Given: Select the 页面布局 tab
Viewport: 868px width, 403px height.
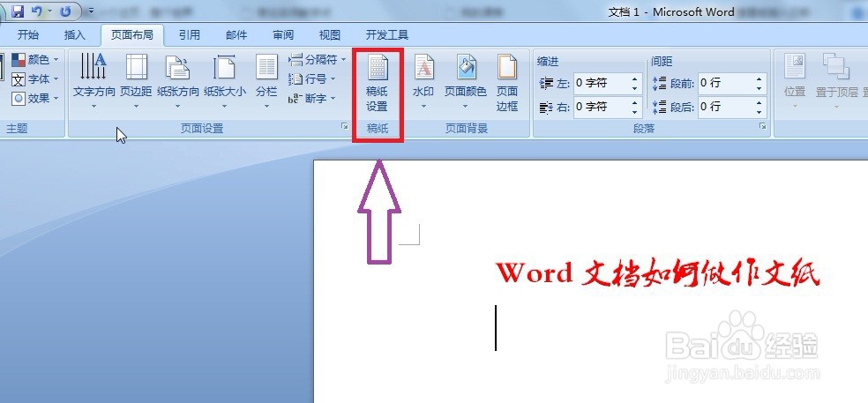Looking at the screenshot, I should tap(131, 35).
